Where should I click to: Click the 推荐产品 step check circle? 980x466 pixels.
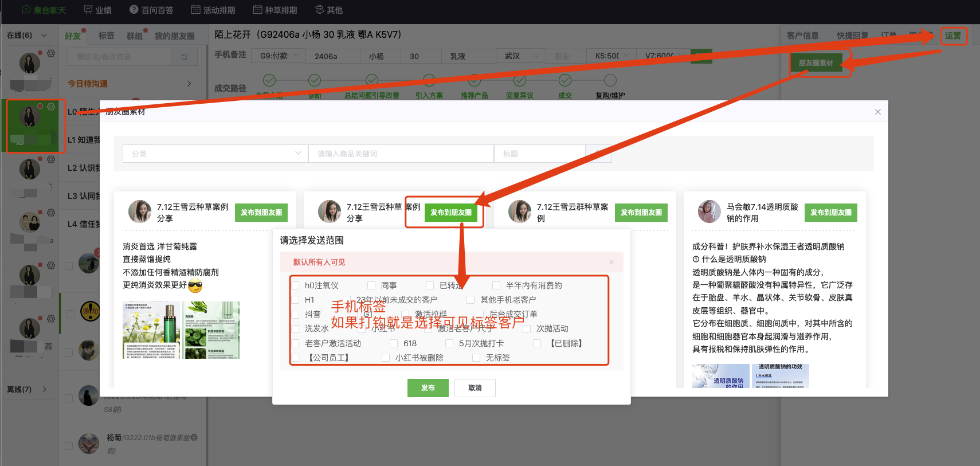(475, 80)
